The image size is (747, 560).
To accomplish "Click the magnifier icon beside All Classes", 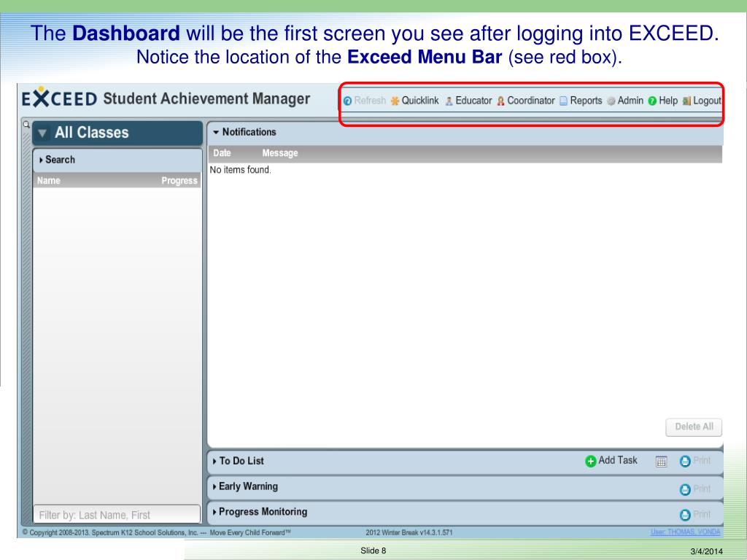I will pyautogui.click(x=27, y=125).
